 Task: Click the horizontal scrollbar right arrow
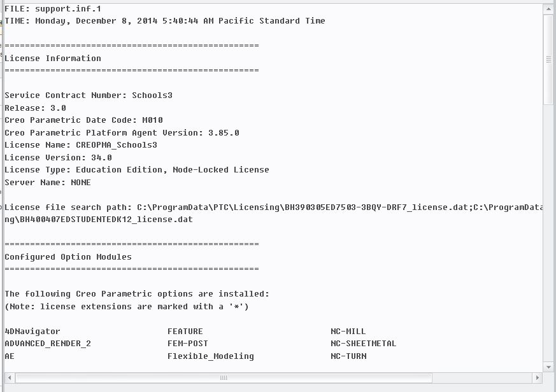pyautogui.click(x=537, y=378)
